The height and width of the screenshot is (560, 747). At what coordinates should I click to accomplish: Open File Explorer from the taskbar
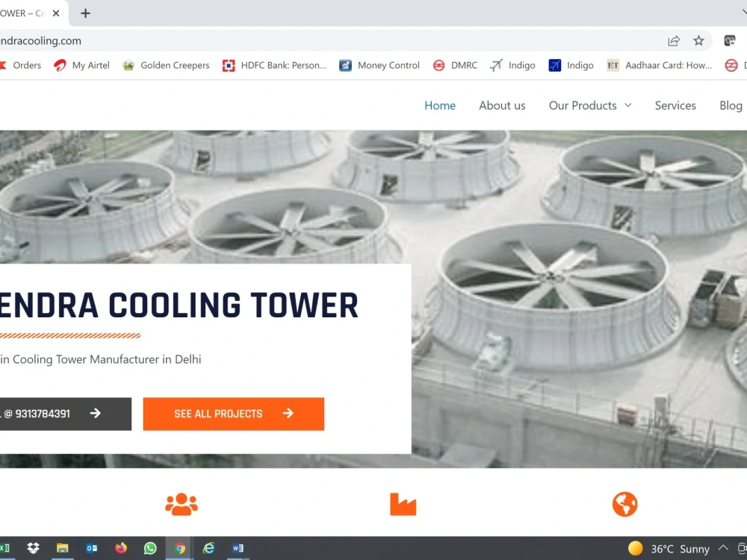[63, 548]
